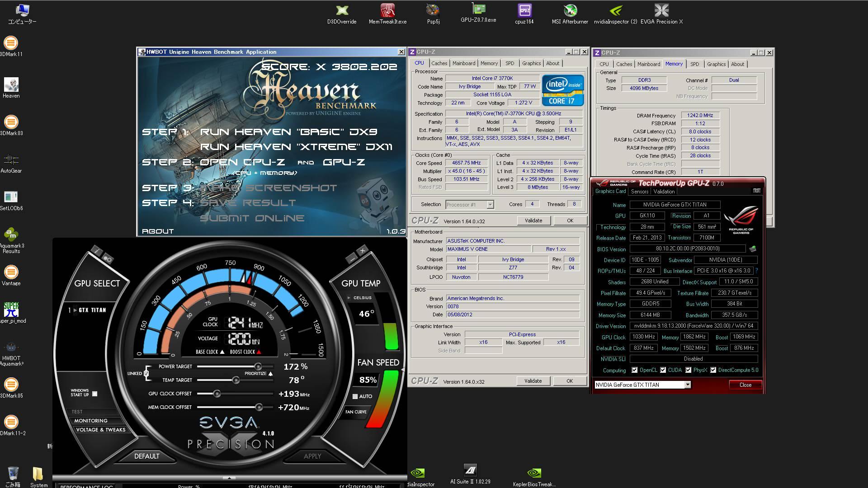Click the Power Target slider handle

[258, 366]
